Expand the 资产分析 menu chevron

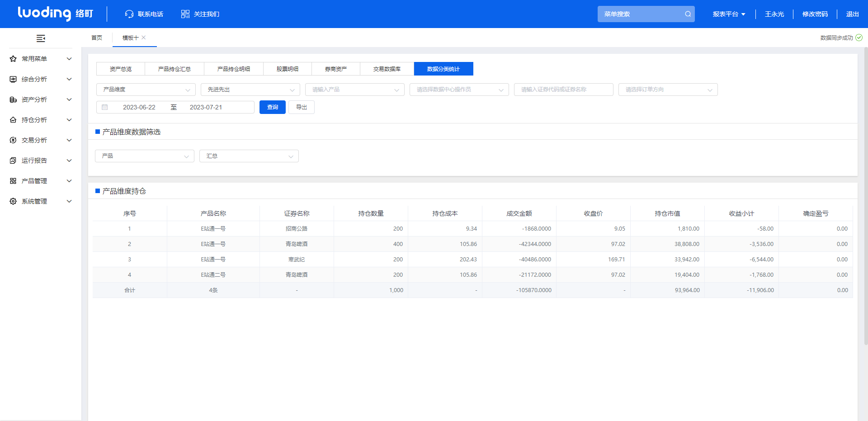[69, 99]
